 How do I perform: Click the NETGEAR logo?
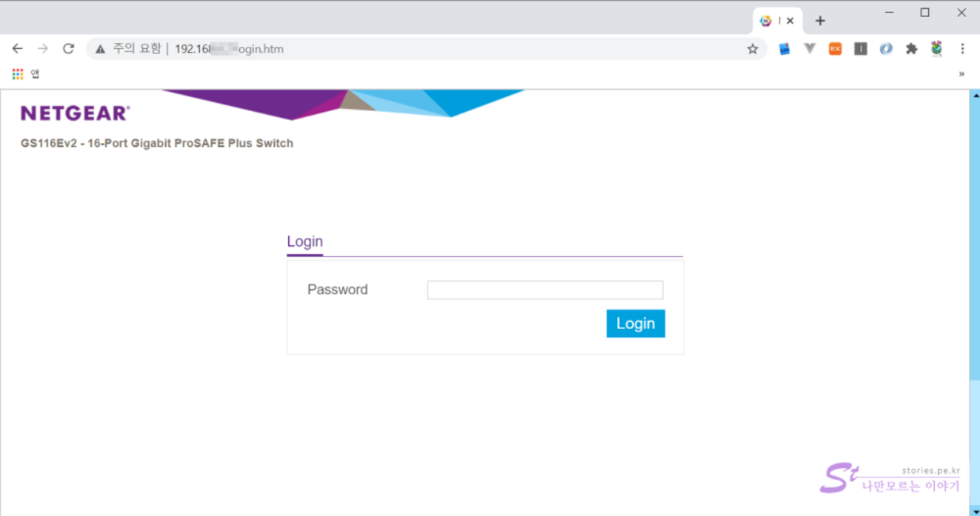[75, 113]
